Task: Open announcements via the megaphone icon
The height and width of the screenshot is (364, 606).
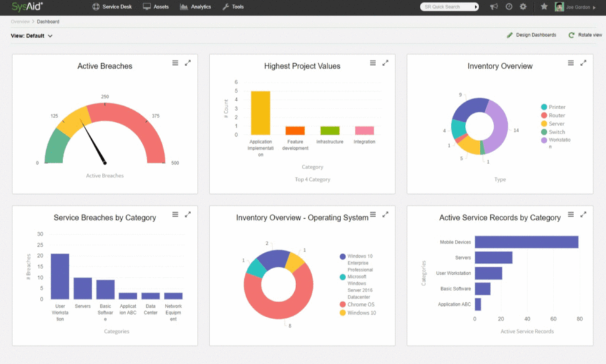Action: point(493,7)
